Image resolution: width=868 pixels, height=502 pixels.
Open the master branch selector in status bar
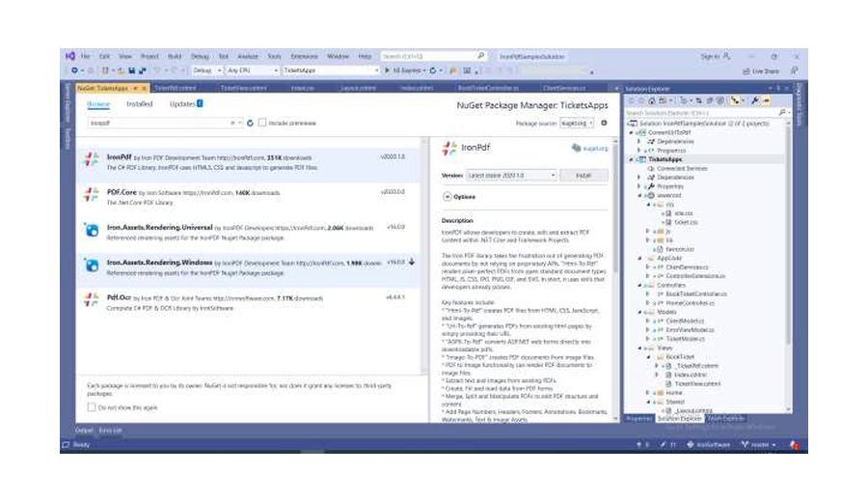pos(759,444)
